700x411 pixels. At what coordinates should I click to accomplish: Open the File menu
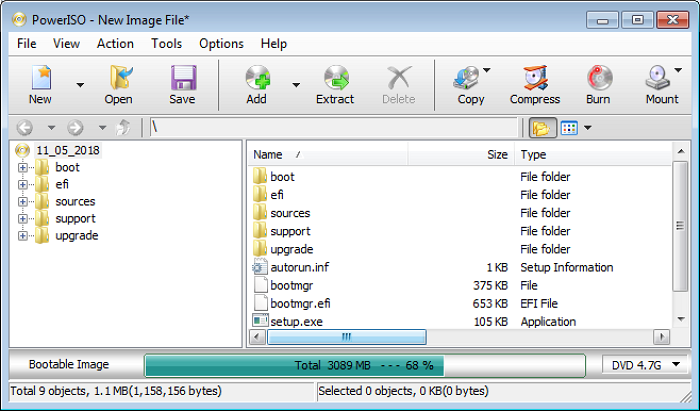tap(27, 44)
